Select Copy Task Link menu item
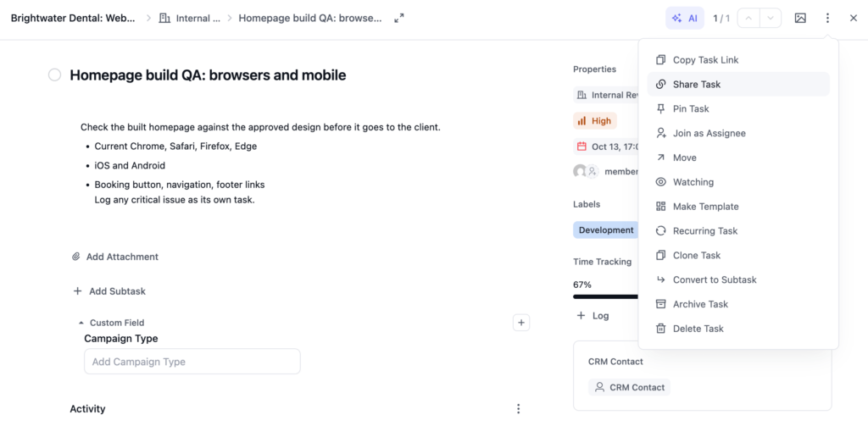Viewport: 868px width, 426px height. click(738, 60)
